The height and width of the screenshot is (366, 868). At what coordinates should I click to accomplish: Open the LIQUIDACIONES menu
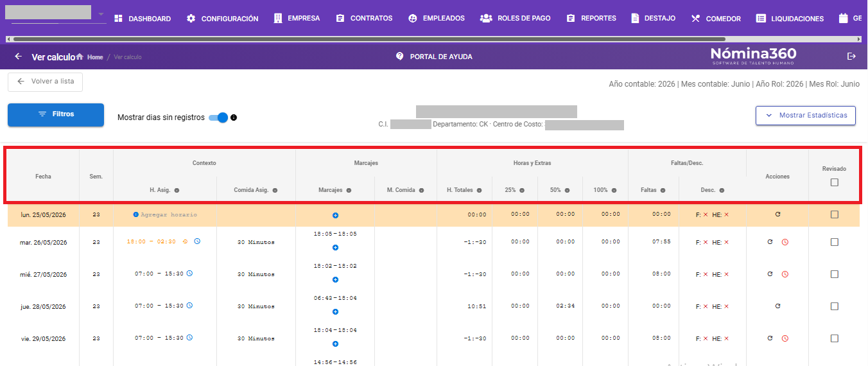790,19
